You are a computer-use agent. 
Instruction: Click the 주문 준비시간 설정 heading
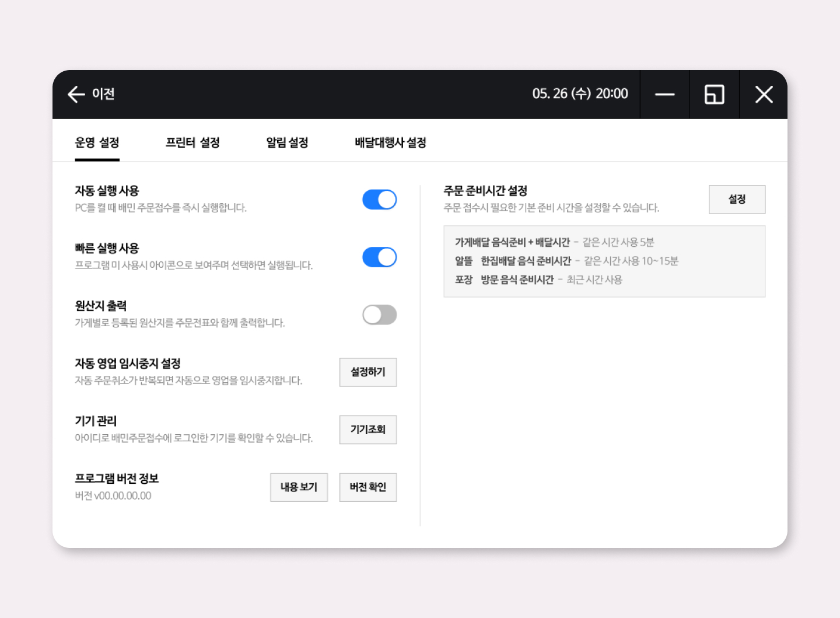485,191
